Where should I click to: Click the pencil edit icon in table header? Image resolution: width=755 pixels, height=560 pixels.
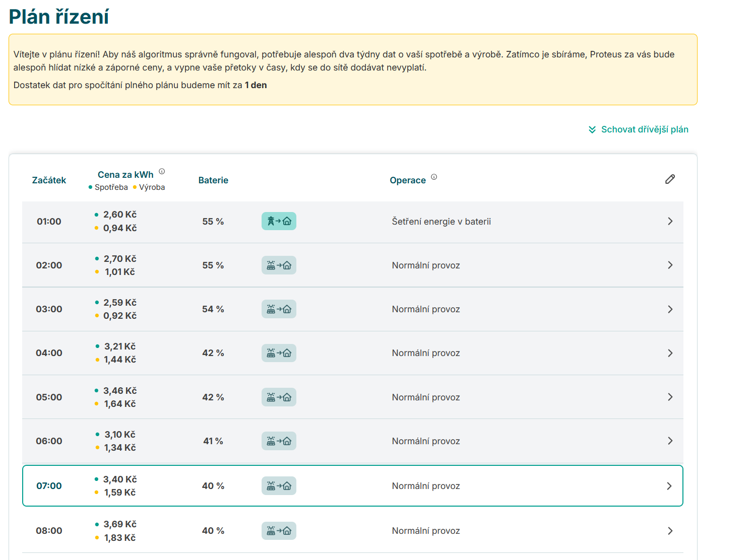(x=670, y=179)
